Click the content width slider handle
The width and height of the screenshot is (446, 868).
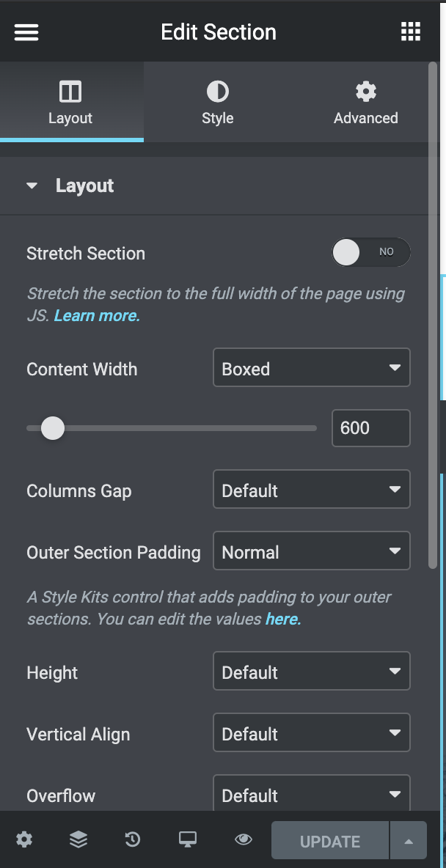(53, 428)
